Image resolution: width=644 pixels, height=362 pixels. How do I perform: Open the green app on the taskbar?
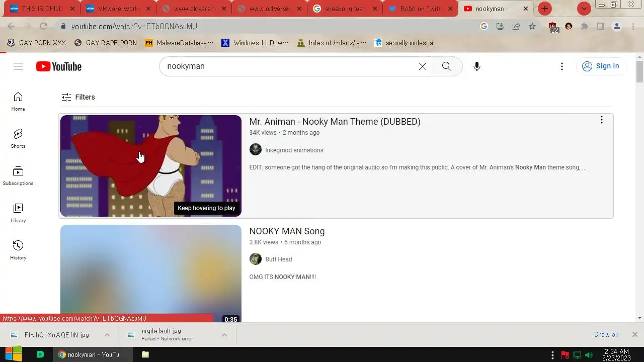tap(41, 354)
